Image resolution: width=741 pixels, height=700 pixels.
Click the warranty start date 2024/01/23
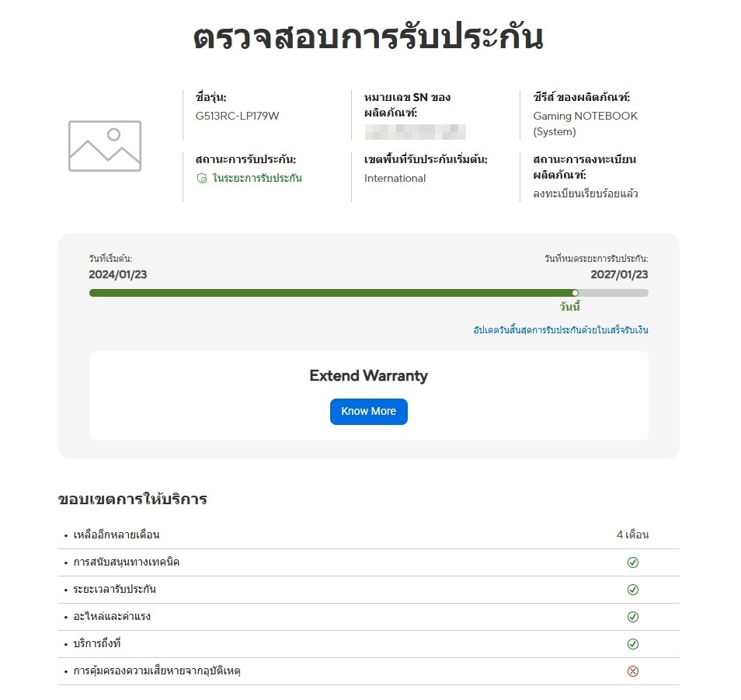[117, 274]
